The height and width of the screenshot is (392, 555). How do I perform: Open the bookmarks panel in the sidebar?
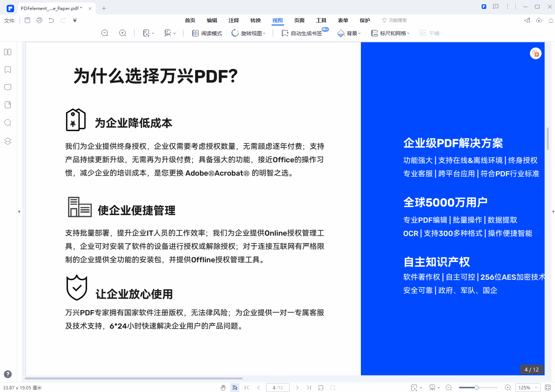coord(7,70)
